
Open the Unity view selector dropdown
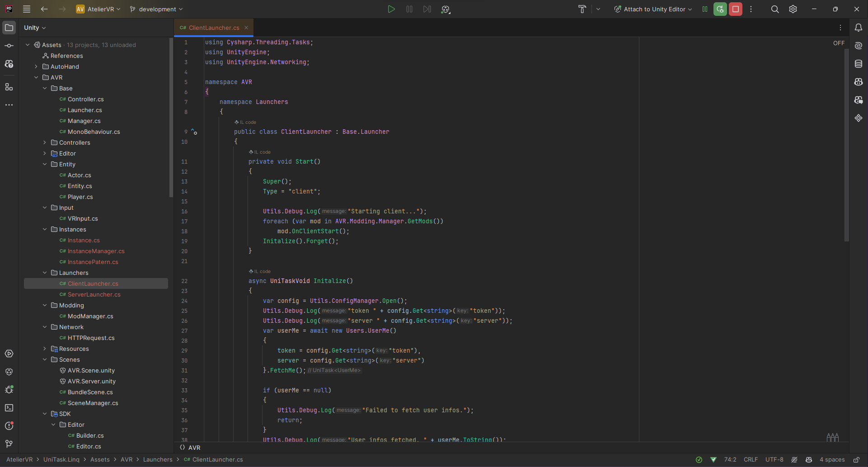35,28
